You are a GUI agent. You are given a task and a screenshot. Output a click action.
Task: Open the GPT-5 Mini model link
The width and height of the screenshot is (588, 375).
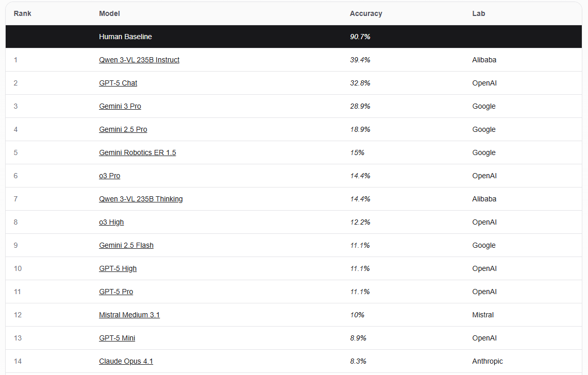tap(117, 338)
